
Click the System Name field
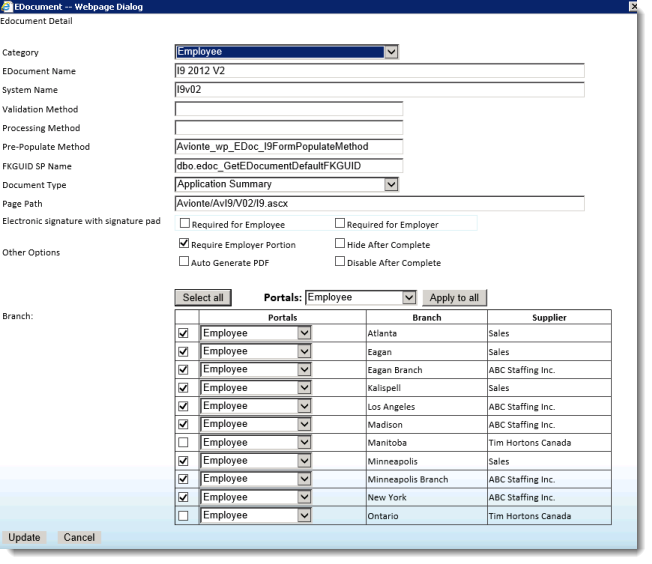379,89
